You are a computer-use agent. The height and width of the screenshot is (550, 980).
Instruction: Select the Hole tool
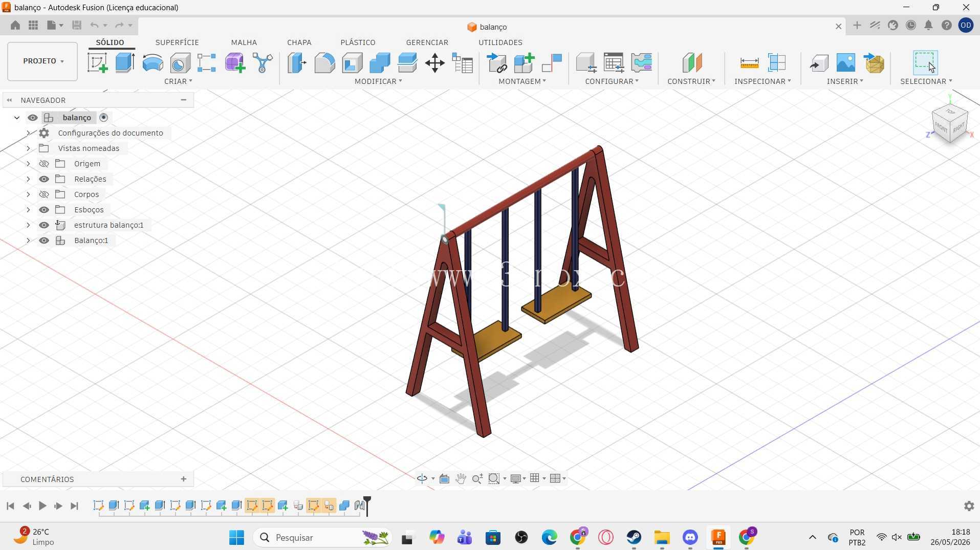pos(180,63)
